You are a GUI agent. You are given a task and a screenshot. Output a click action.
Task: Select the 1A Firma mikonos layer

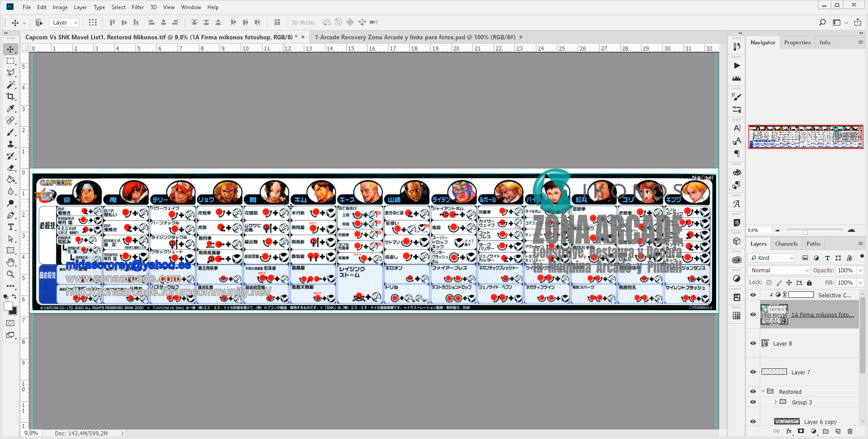pyautogui.click(x=822, y=315)
